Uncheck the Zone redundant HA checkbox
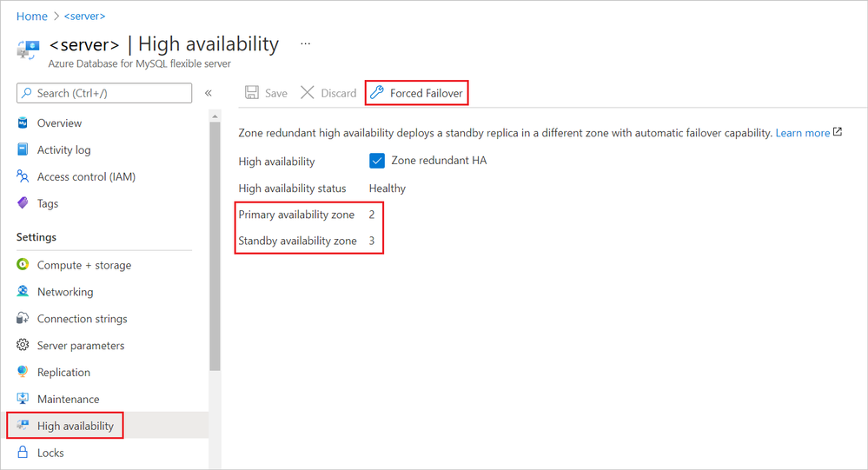 [376, 161]
